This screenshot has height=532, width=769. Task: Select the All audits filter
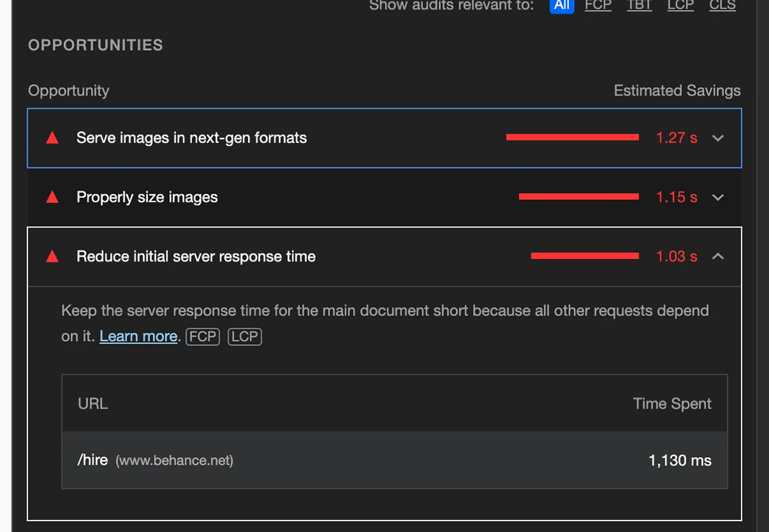pos(561,6)
